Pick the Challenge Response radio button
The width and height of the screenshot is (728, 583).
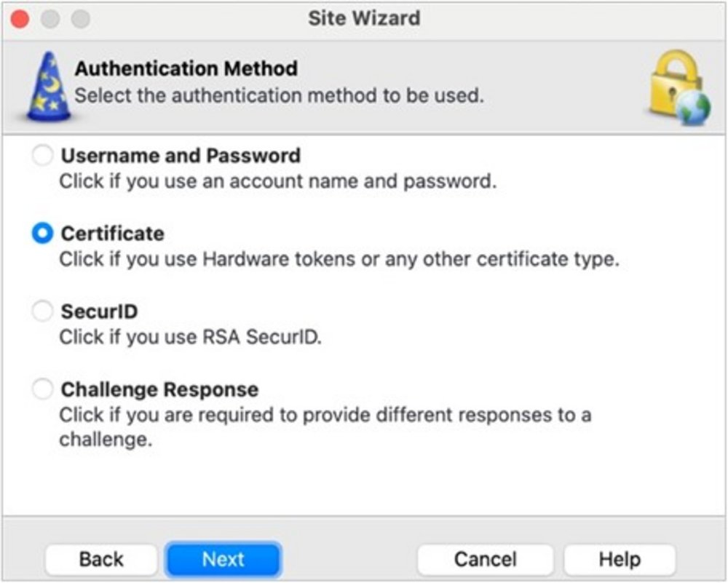(43, 389)
